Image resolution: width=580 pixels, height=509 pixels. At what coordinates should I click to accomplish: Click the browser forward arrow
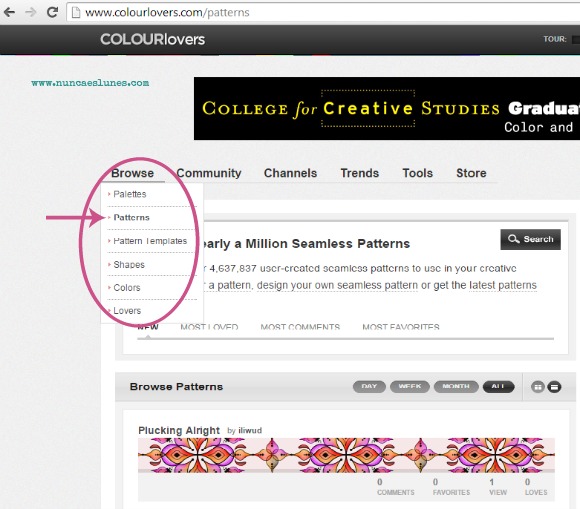click(31, 13)
